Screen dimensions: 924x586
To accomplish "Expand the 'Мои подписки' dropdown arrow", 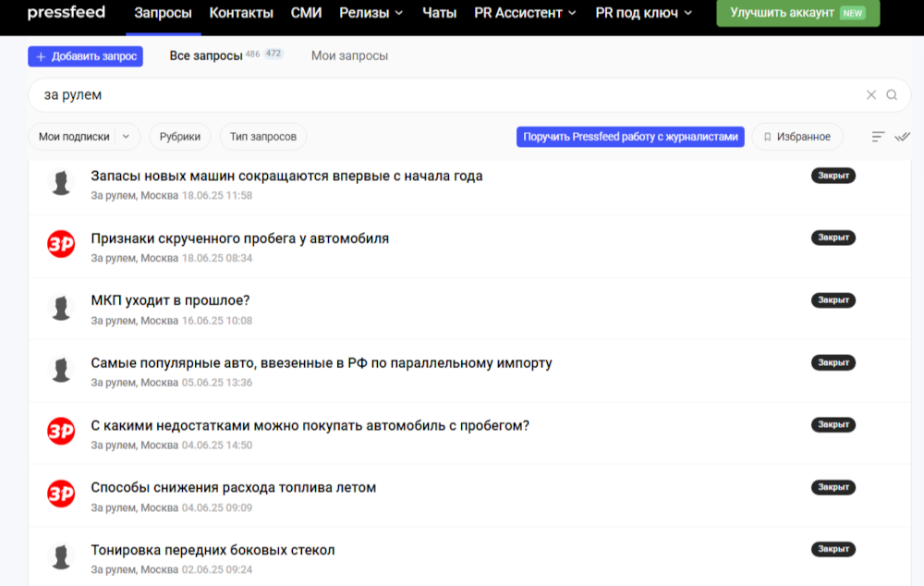I will [x=126, y=137].
